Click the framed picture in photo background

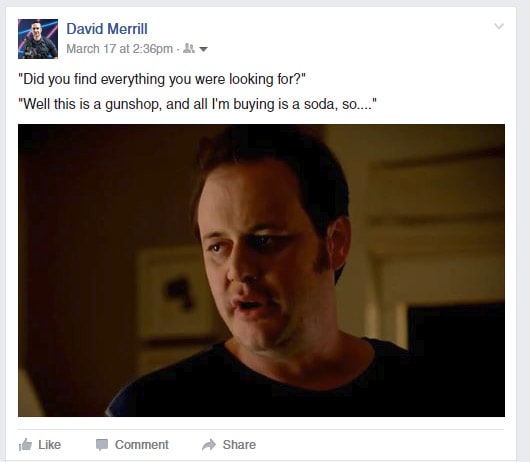pyautogui.click(x=176, y=293)
